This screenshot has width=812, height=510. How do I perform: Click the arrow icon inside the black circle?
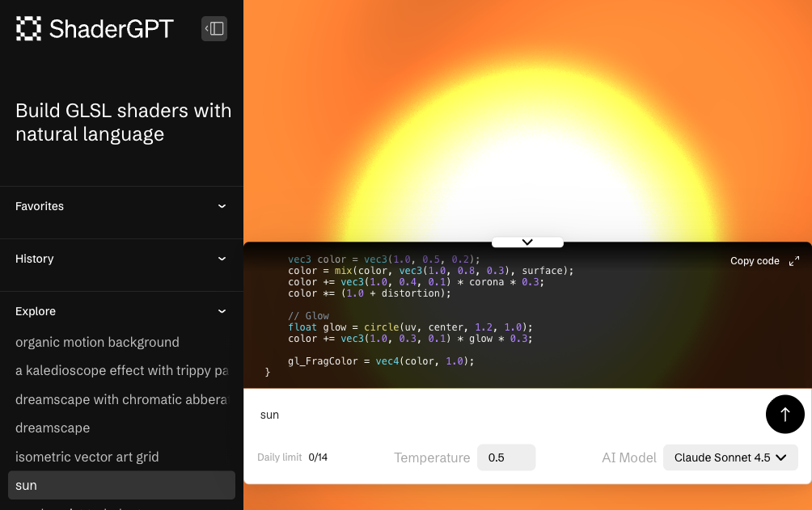[x=785, y=414]
